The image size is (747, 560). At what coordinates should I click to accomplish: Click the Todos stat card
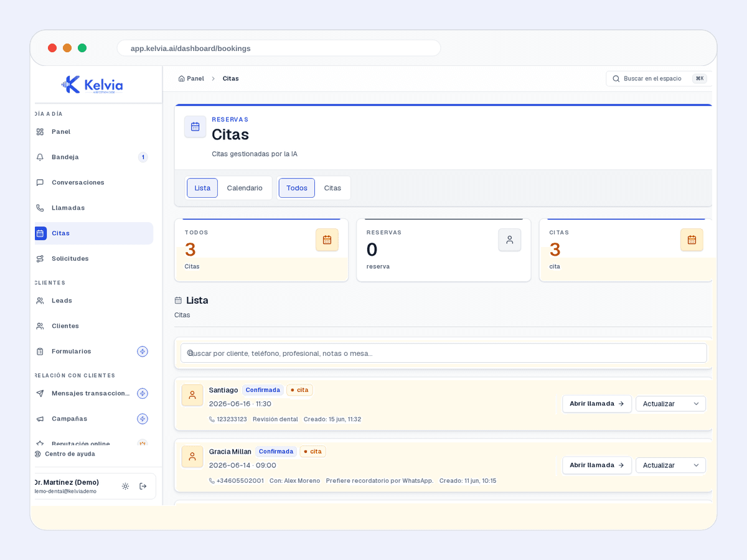pos(261,250)
